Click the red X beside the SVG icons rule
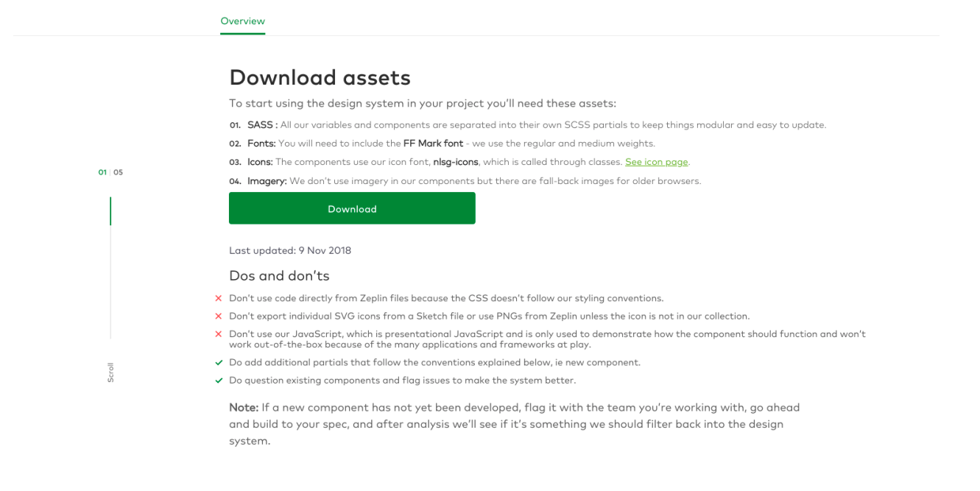The height and width of the screenshot is (491, 980). tap(219, 316)
